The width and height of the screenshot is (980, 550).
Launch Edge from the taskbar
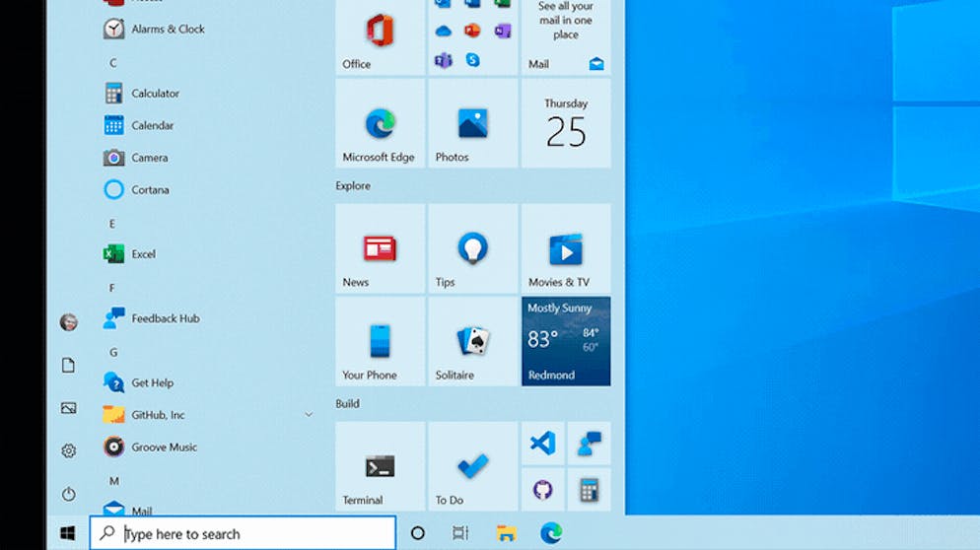(551, 533)
